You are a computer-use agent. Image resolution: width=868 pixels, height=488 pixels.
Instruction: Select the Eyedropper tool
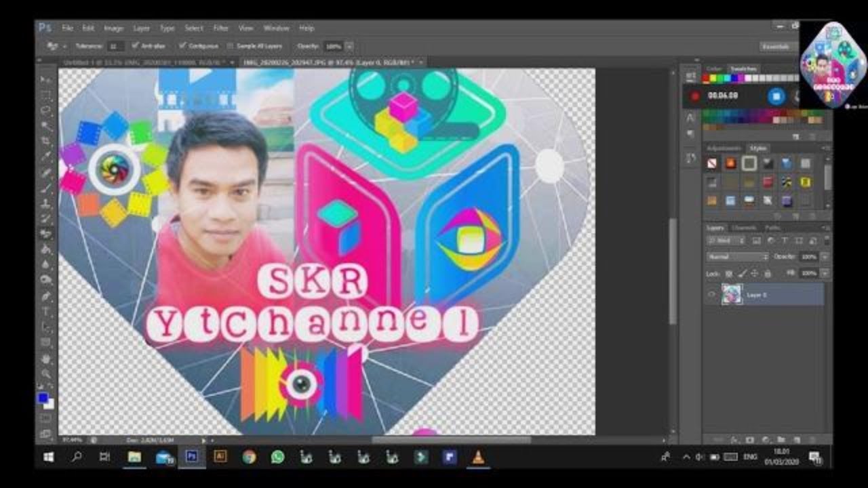[x=46, y=157]
